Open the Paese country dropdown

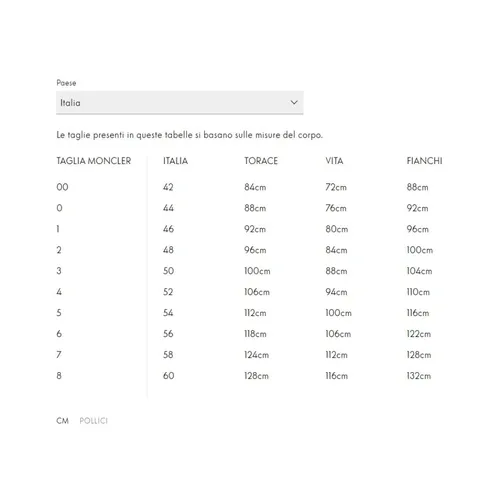coord(180,102)
